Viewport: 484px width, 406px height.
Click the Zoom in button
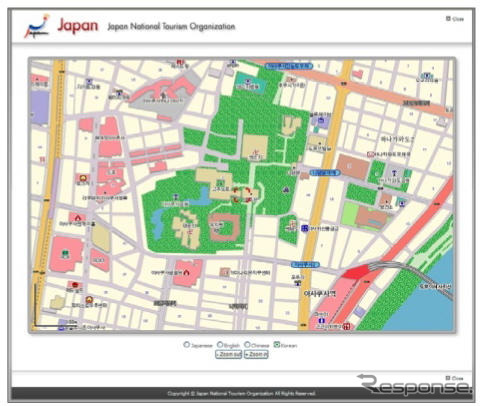click(x=256, y=354)
